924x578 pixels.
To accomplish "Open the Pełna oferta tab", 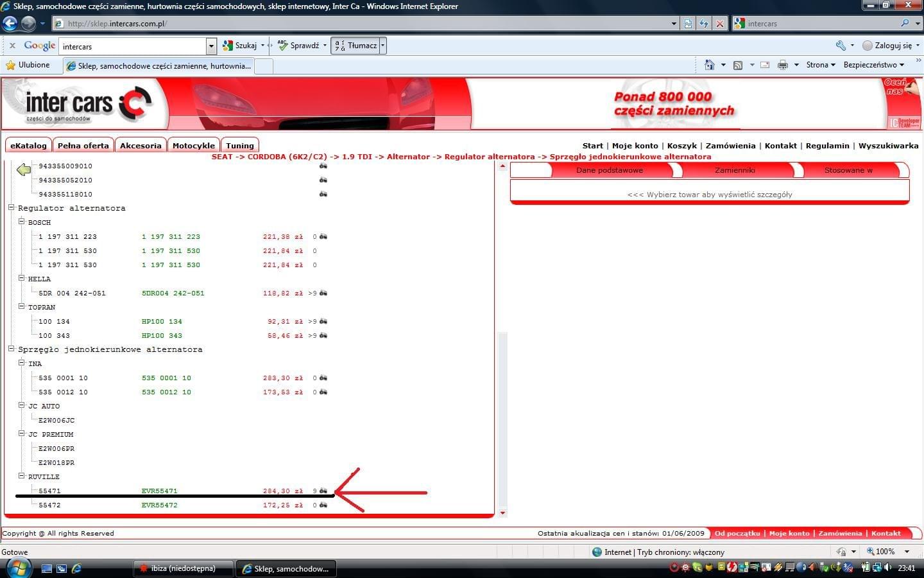I will pos(83,146).
